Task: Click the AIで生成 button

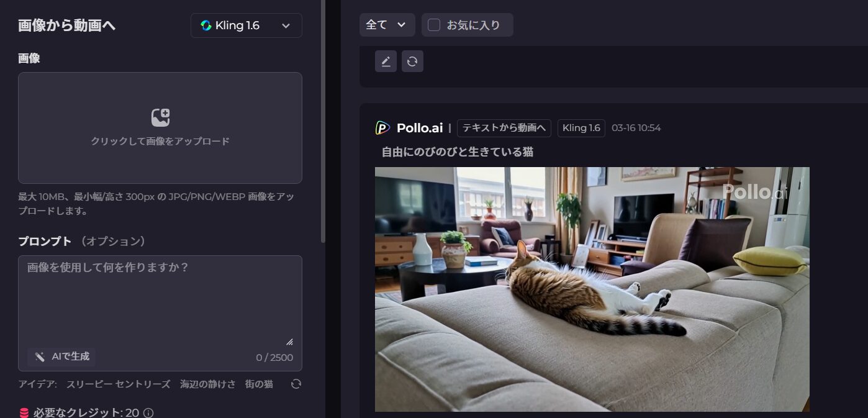Action: [61, 357]
